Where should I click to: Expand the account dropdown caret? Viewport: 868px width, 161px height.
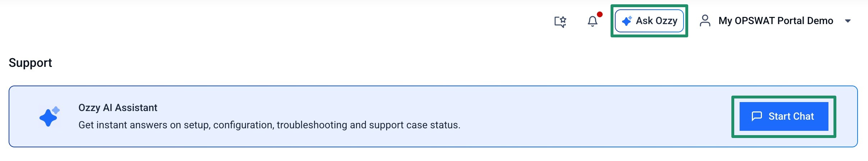[848, 21]
